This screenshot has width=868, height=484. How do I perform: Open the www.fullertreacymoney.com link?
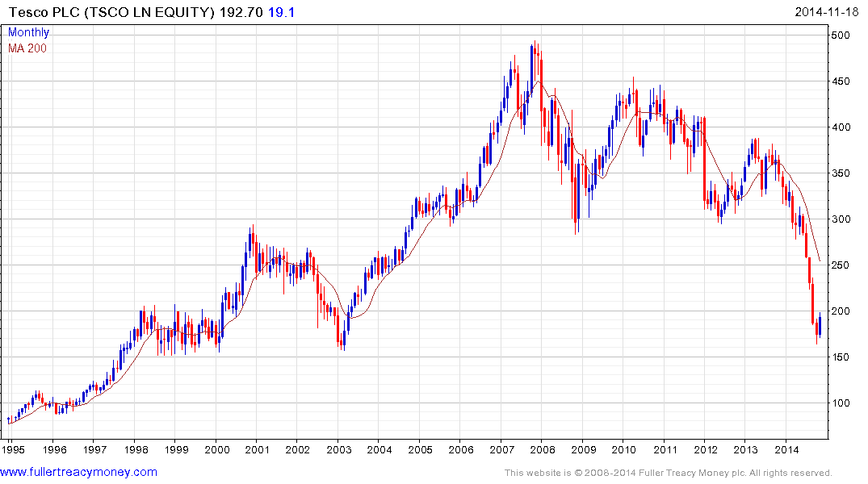(x=78, y=472)
